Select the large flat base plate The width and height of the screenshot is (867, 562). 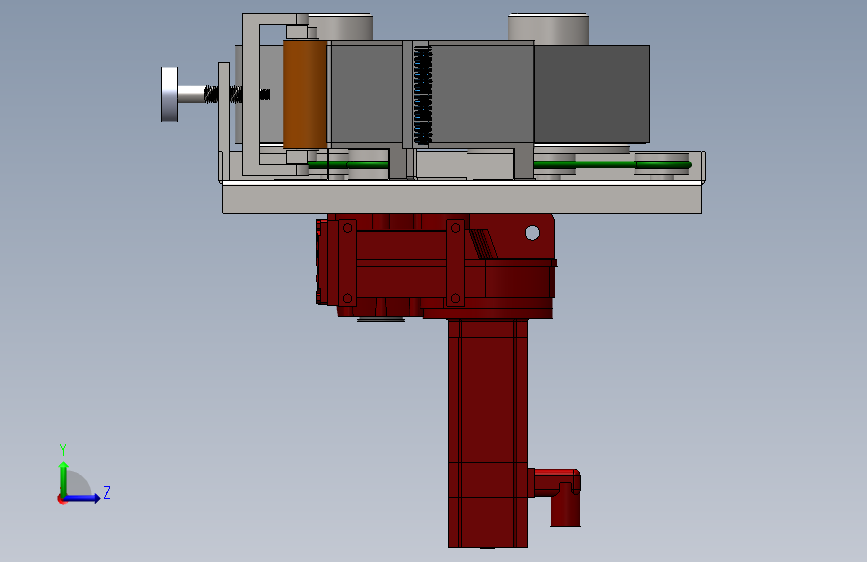[x=462, y=199]
